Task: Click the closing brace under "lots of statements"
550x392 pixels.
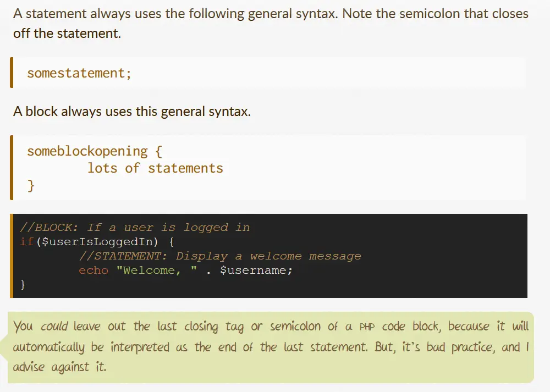Action: tap(31, 186)
